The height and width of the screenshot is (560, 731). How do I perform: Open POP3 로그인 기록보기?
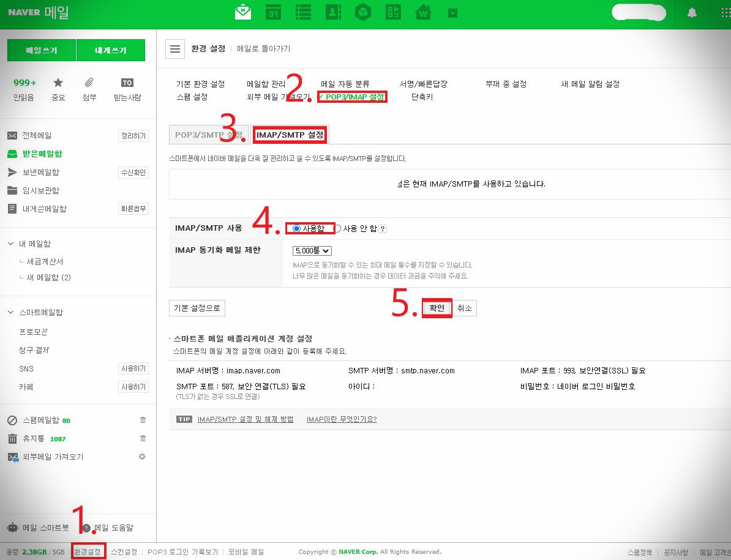182,552
